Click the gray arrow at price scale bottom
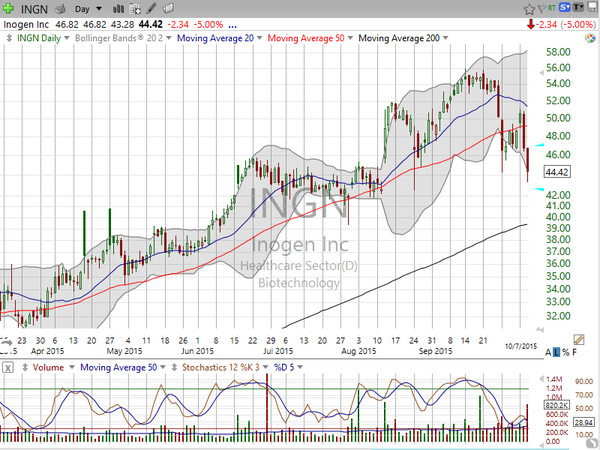This screenshot has width=600, height=450. pyautogui.click(x=540, y=329)
